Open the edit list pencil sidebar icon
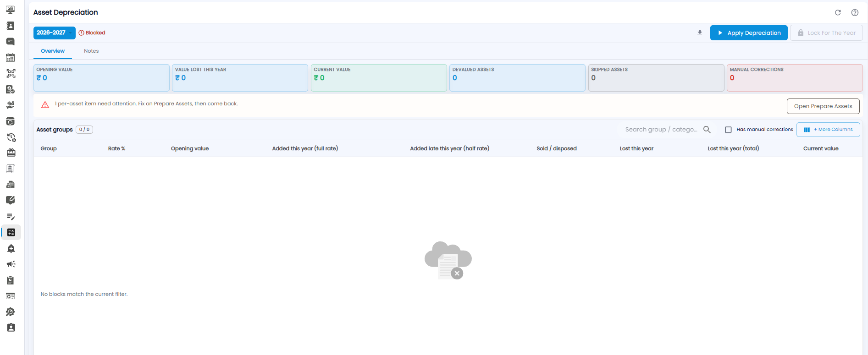The image size is (868, 355). [x=11, y=217]
